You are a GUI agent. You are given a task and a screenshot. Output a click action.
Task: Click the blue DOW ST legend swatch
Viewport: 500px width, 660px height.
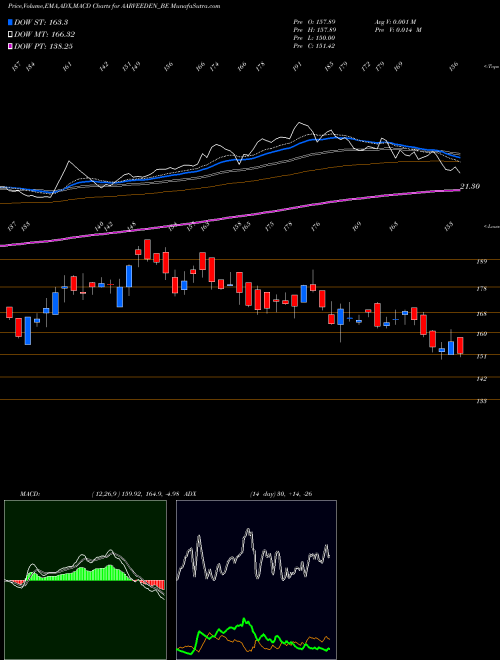[x=11, y=22]
